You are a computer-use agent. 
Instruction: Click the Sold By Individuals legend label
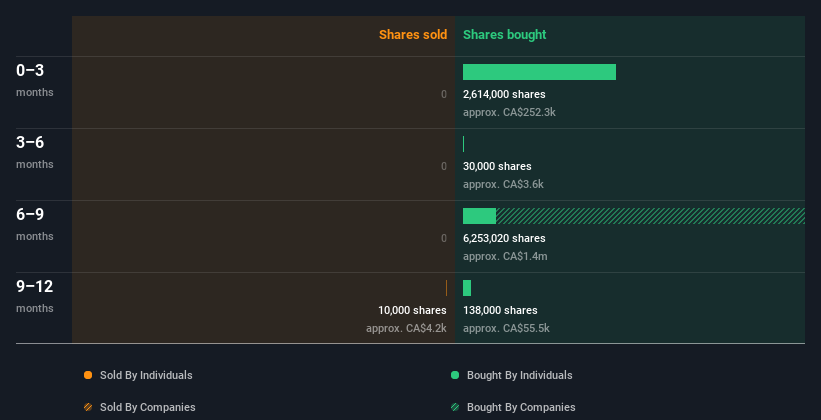146,375
